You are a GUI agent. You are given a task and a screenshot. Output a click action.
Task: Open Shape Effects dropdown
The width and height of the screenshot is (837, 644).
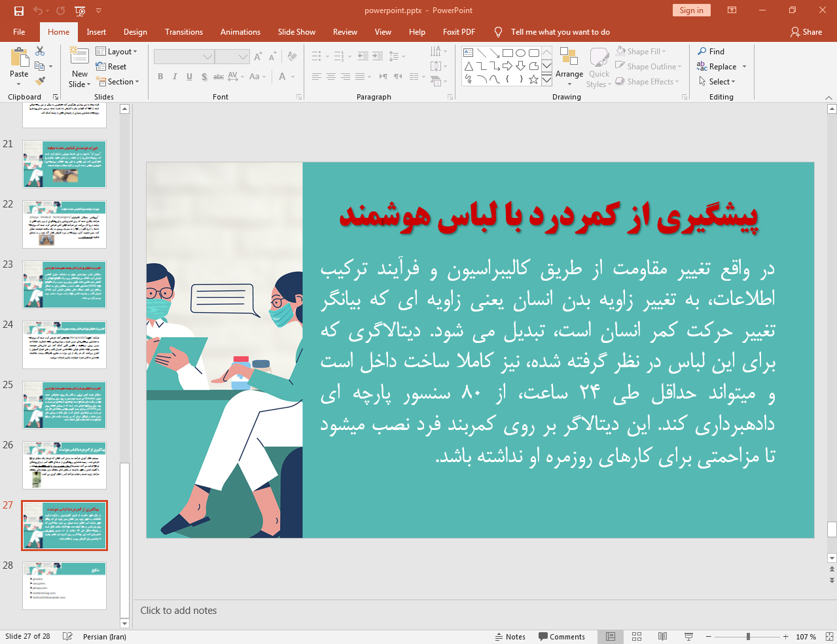(647, 82)
